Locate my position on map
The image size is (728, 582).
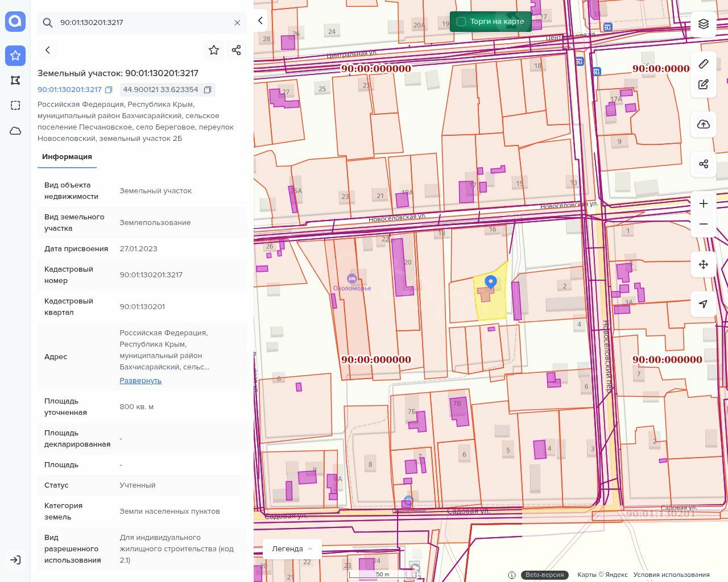tap(704, 304)
